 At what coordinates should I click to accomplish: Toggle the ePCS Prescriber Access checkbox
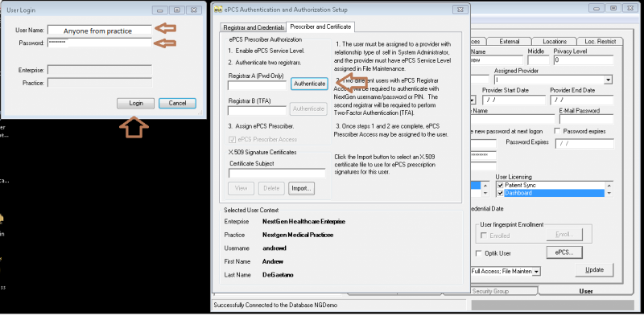(x=233, y=140)
